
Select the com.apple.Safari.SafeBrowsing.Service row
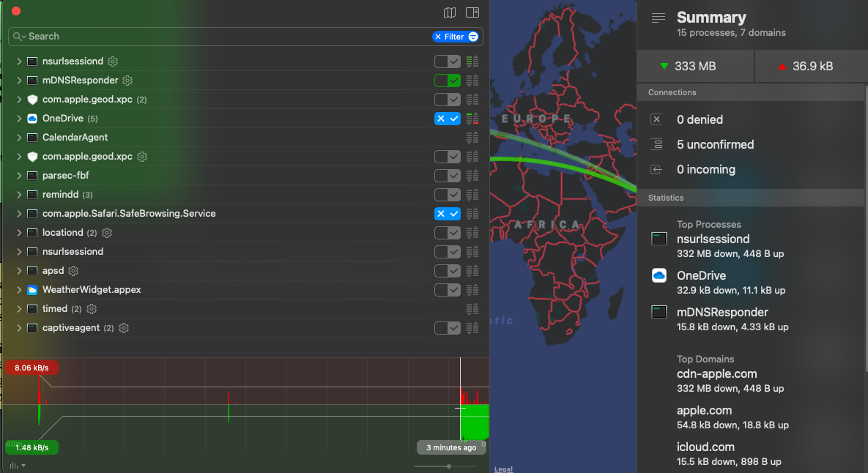tap(246, 214)
